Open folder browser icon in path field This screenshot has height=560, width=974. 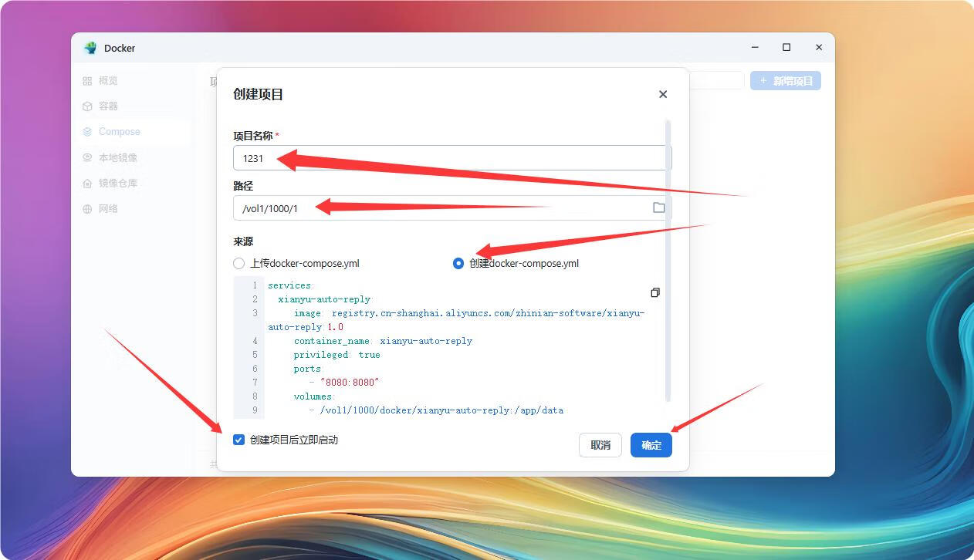pos(658,208)
